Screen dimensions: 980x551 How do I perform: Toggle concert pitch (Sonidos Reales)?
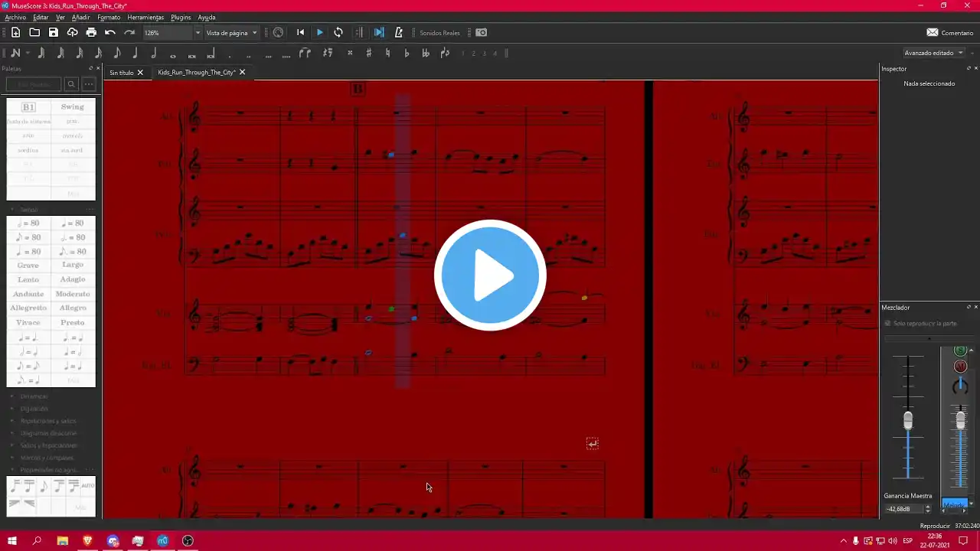pos(440,33)
